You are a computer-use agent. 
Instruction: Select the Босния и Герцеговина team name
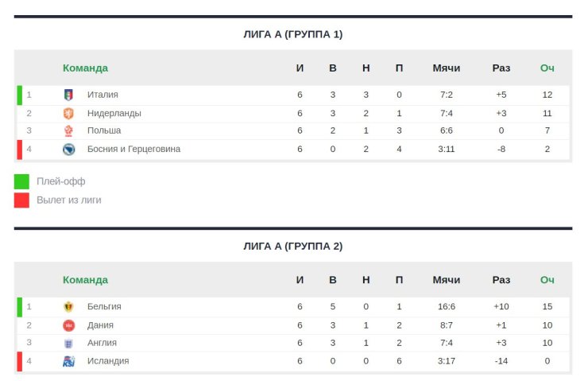point(133,149)
